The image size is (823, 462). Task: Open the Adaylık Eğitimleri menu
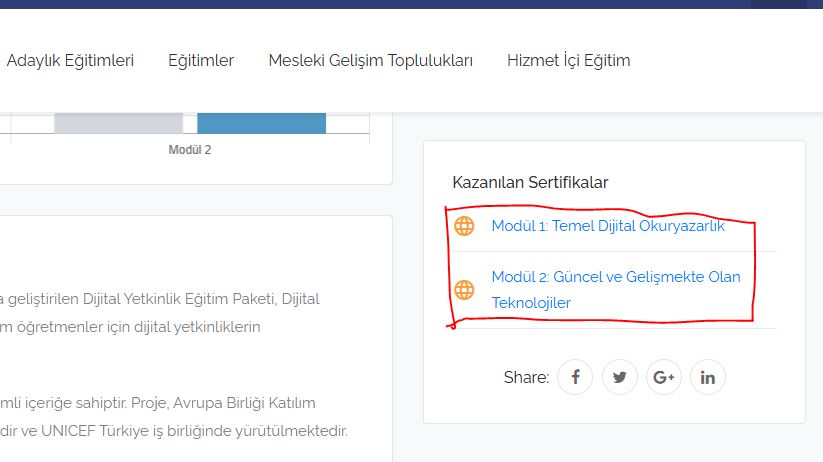70,61
